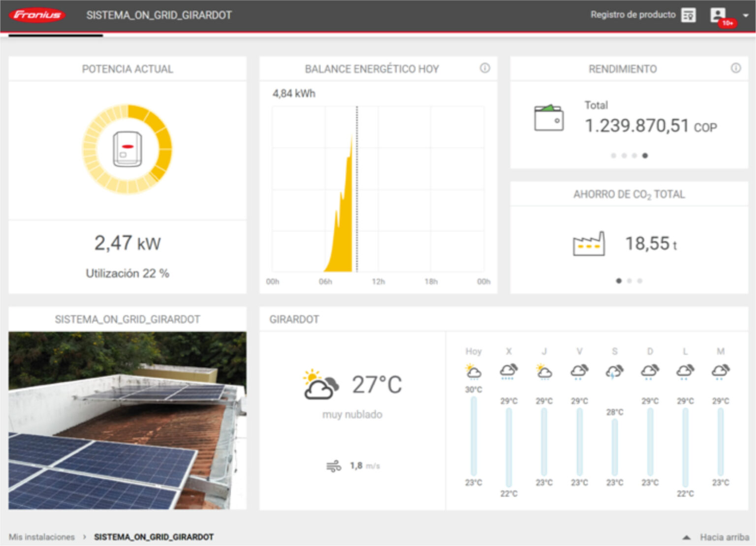
Task: Click the wallet icon in Rendimiento
Action: [549, 118]
